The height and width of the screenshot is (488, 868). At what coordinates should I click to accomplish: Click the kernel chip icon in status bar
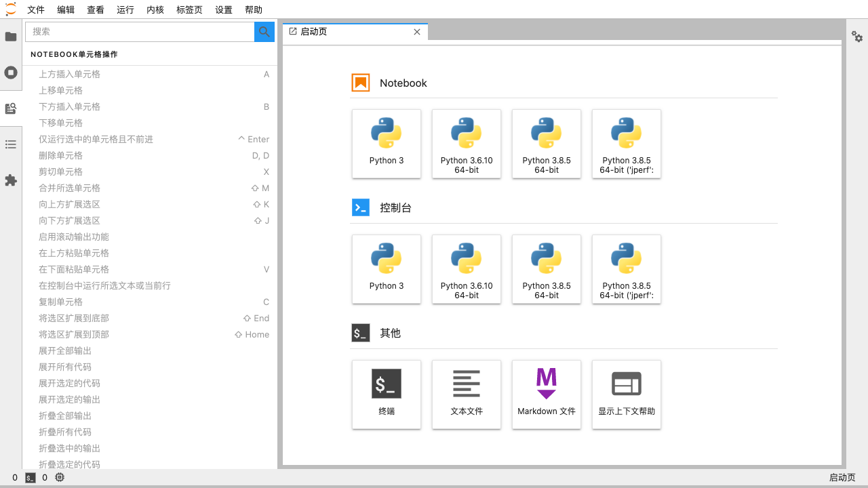[x=59, y=477]
